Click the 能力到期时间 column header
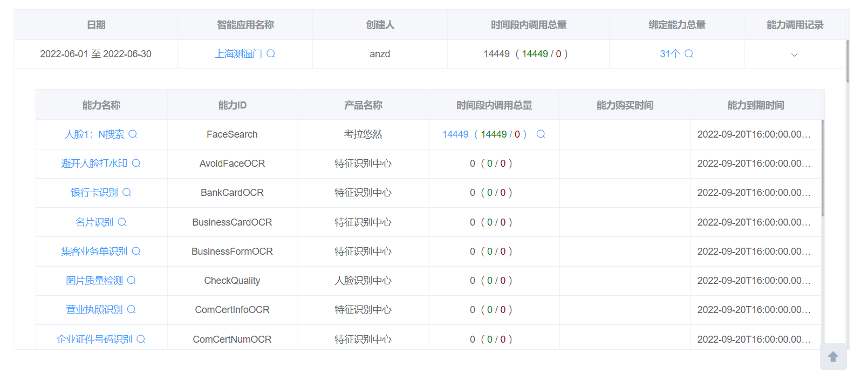This screenshot has height=374, width=868. coord(756,105)
